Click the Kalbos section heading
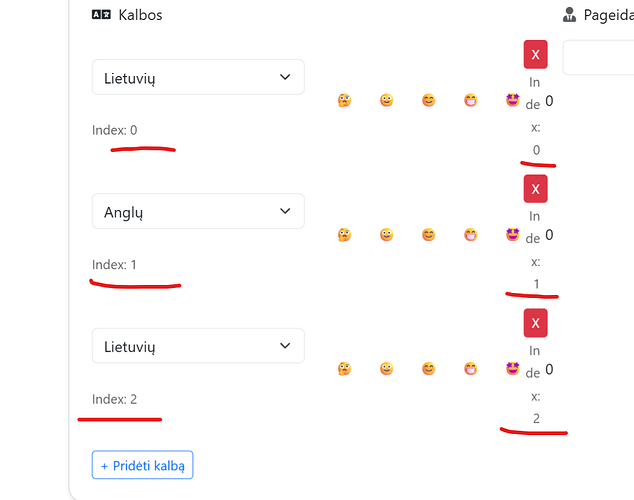This screenshot has width=634, height=500. 140,15
